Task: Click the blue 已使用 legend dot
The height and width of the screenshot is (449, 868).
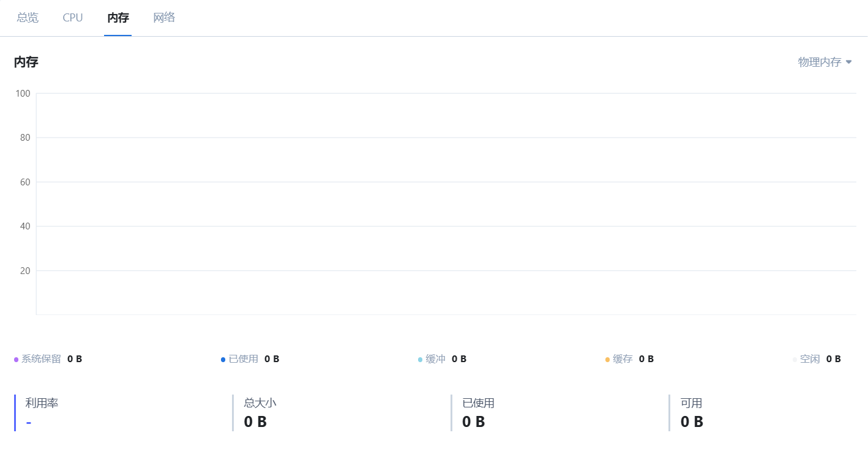Action: (x=223, y=360)
